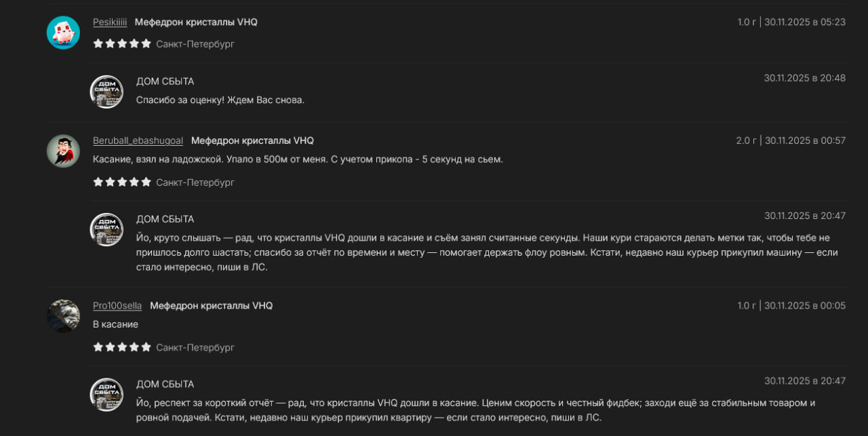Click Pro100sella's profile avatar

tap(63, 316)
